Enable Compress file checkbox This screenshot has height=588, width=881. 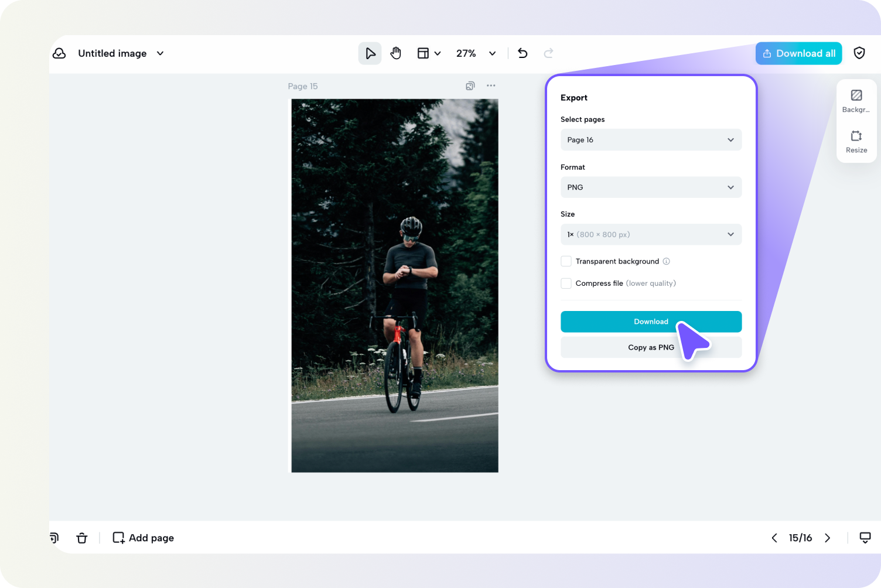(x=566, y=283)
